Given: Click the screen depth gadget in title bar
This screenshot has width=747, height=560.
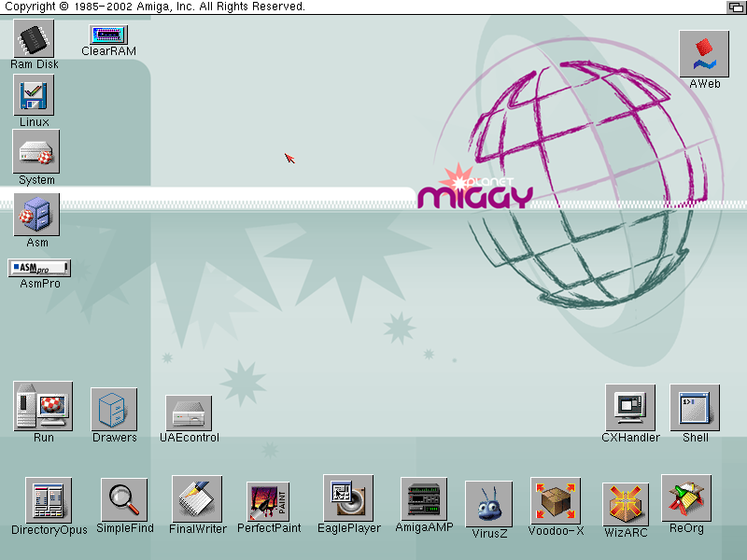Looking at the screenshot, I should (736, 7).
